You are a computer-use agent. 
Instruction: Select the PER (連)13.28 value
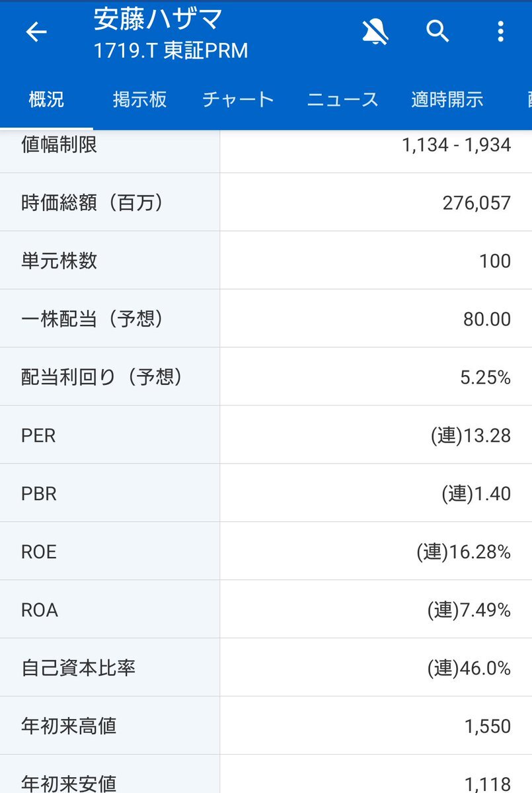tap(471, 435)
